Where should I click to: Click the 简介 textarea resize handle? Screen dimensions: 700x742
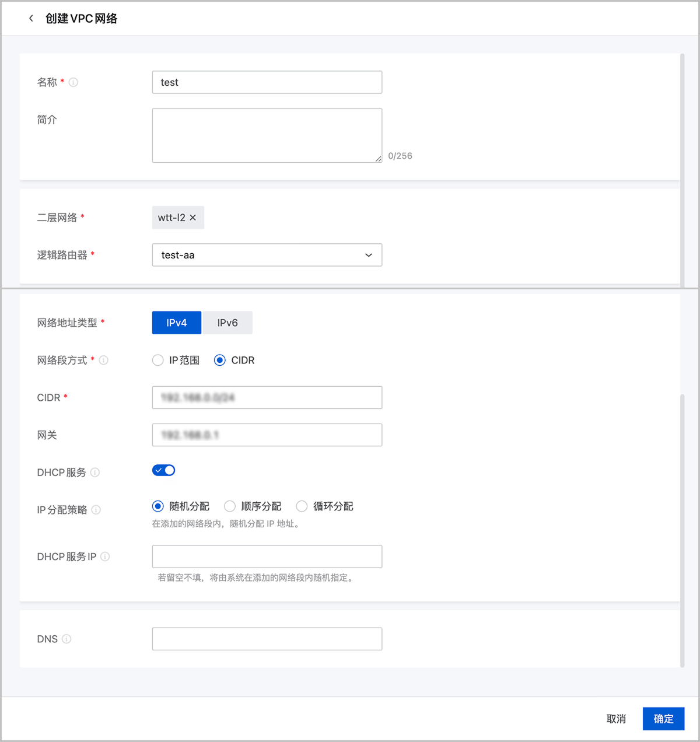coord(379,159)
